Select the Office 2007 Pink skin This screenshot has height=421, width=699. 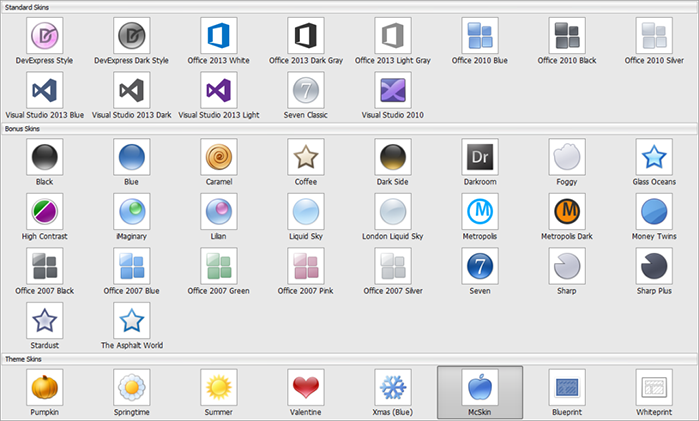click(306, 266)
